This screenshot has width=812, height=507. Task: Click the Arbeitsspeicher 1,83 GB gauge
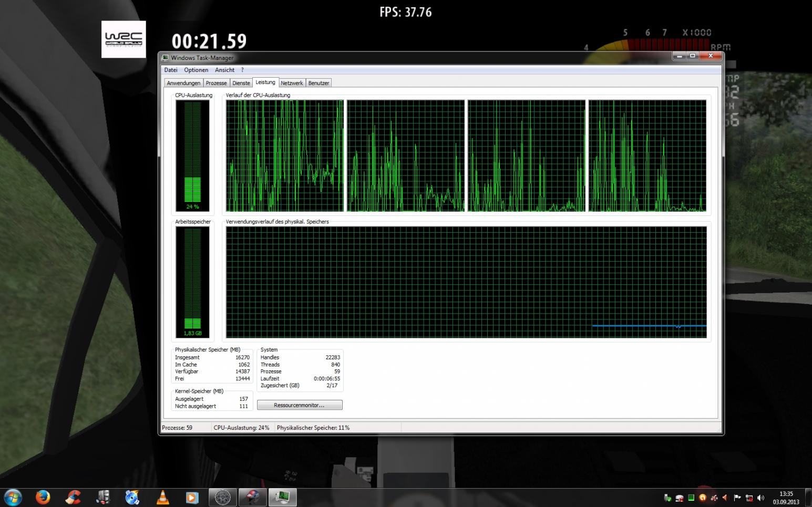pyautogui.click(x=192, y=282)
